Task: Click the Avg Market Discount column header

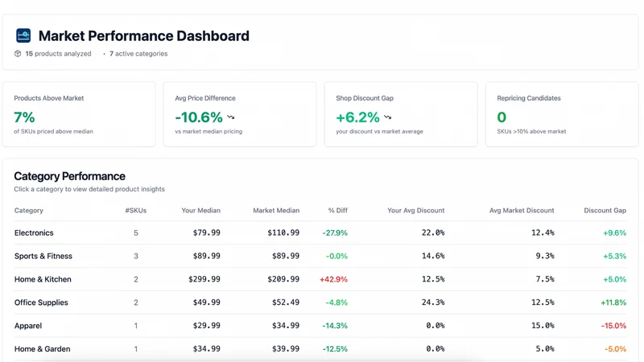Action: 522,211
